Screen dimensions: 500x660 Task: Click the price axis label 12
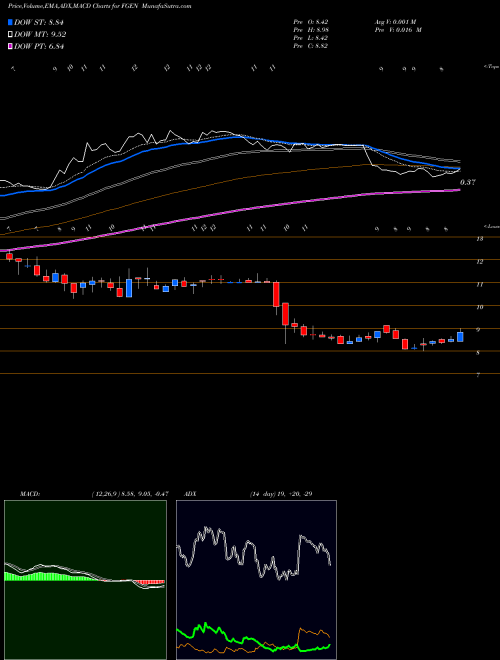479,262
